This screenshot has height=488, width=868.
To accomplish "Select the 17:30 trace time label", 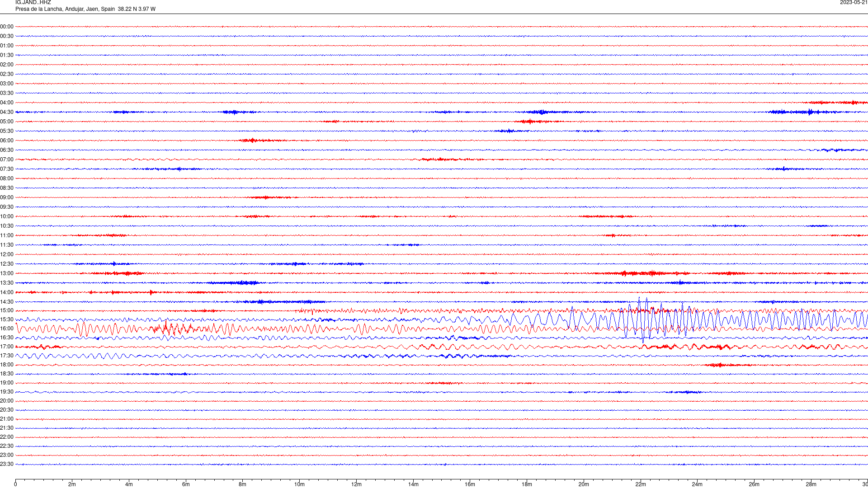I will pyautogui.click(x=7, y=356).
